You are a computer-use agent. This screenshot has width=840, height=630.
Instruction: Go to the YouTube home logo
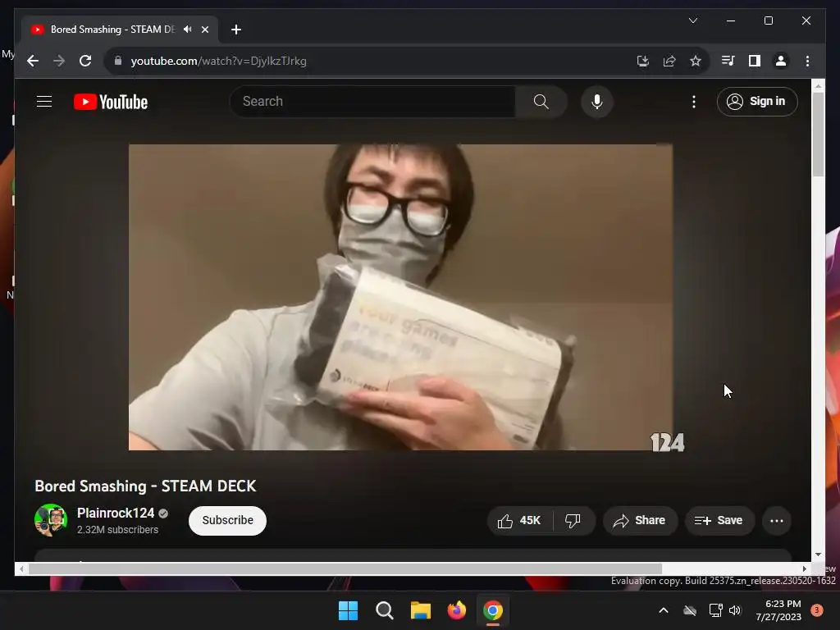111,102
